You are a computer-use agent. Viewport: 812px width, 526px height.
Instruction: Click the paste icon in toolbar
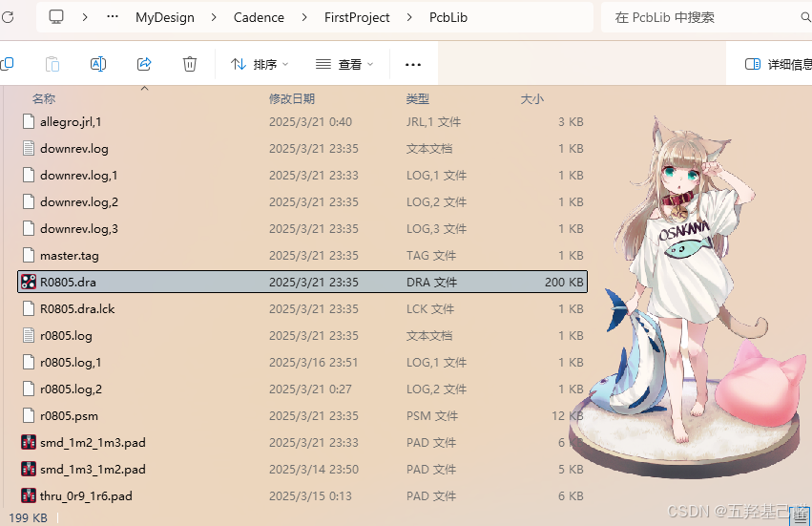tap(52, 64)
